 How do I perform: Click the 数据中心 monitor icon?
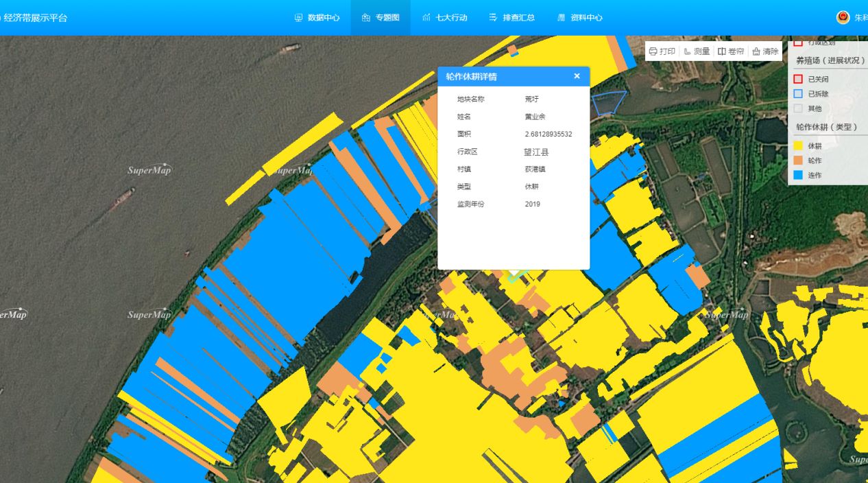pyautogui.click(x=298, y=18)
